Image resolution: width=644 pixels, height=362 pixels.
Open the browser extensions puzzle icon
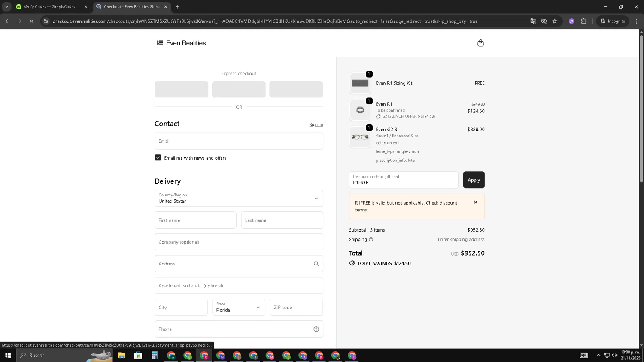(583, 21)
